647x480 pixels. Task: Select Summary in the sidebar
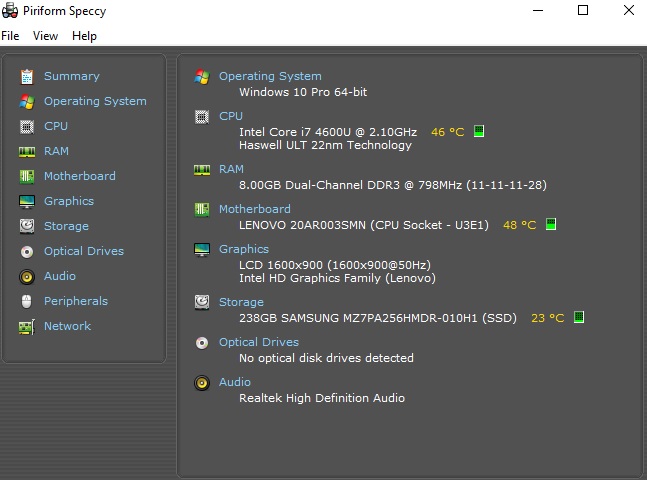tap(71, 76)
